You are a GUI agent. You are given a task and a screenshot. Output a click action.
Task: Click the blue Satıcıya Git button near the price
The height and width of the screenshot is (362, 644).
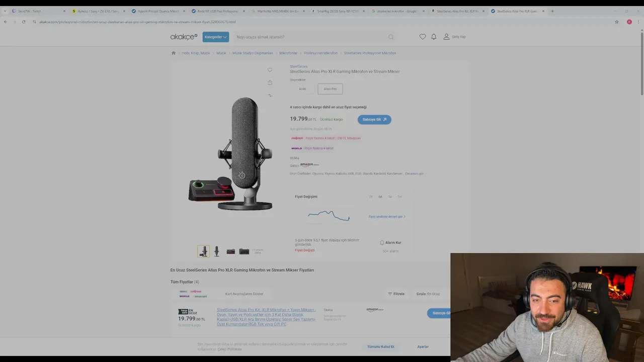tap(374, 120)
